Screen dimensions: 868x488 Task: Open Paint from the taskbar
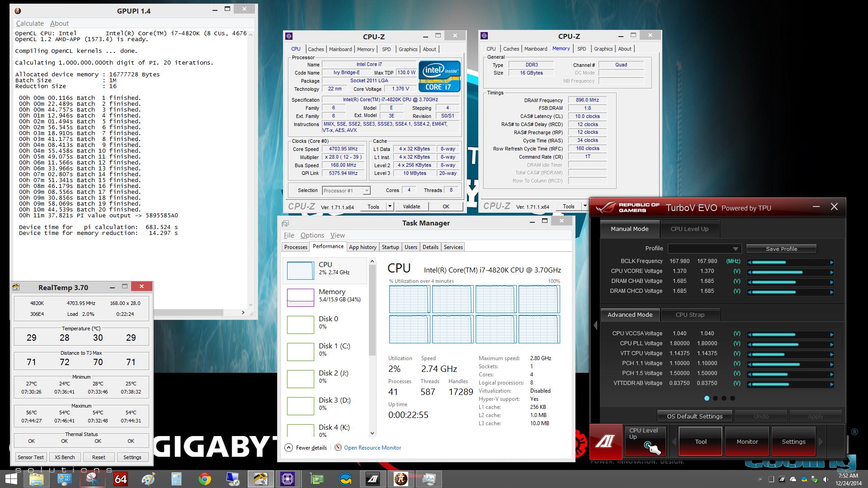148,479
